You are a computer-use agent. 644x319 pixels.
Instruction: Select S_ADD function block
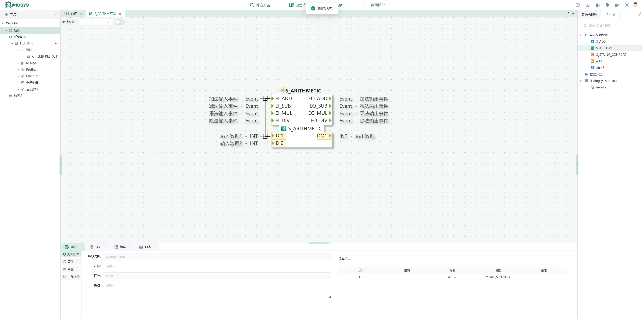pyautogui.click(x=601, y=42)
